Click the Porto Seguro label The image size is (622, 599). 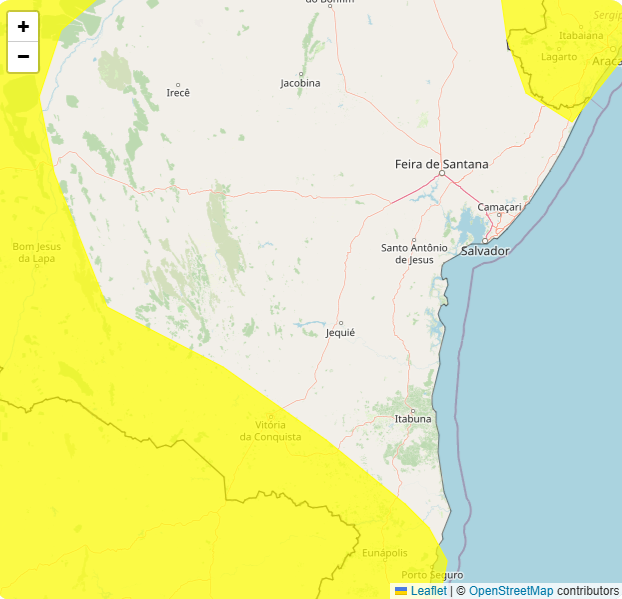point(432,575)
